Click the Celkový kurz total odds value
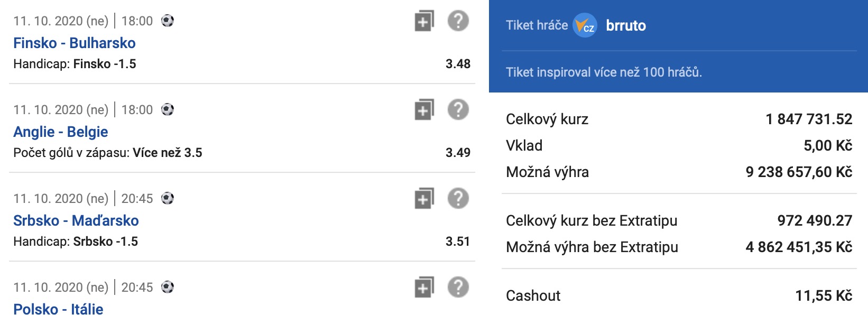 pos(809,119)
